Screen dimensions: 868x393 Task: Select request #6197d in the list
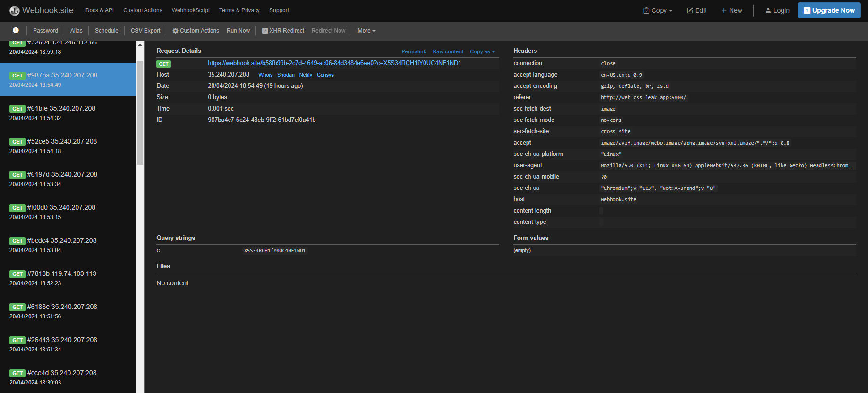click(68, 179)
